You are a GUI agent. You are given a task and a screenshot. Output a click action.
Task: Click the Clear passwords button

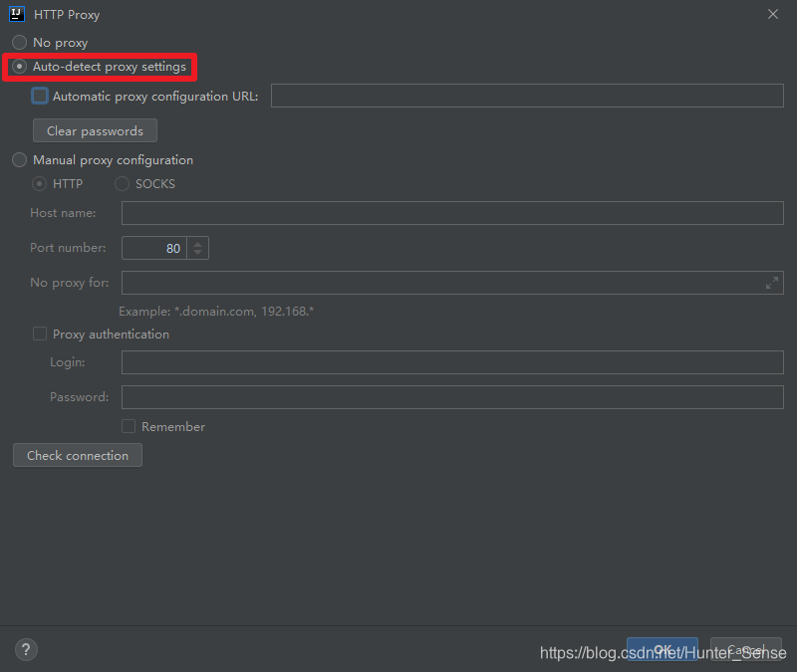[x=95, y=130]
